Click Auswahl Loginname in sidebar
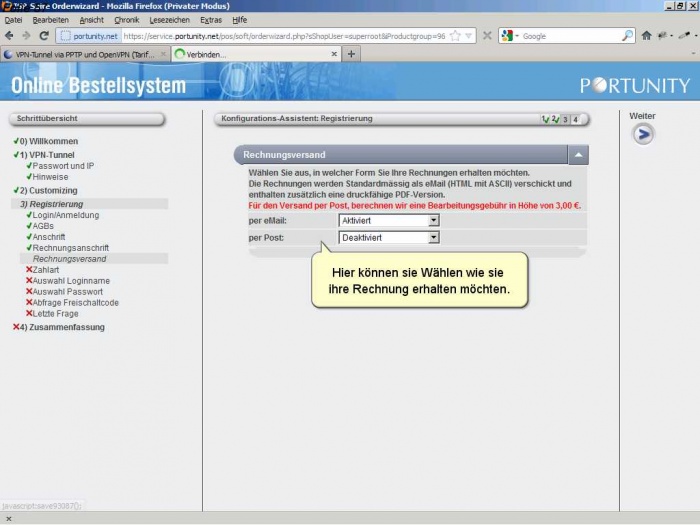700x525 pixels. 71,281
